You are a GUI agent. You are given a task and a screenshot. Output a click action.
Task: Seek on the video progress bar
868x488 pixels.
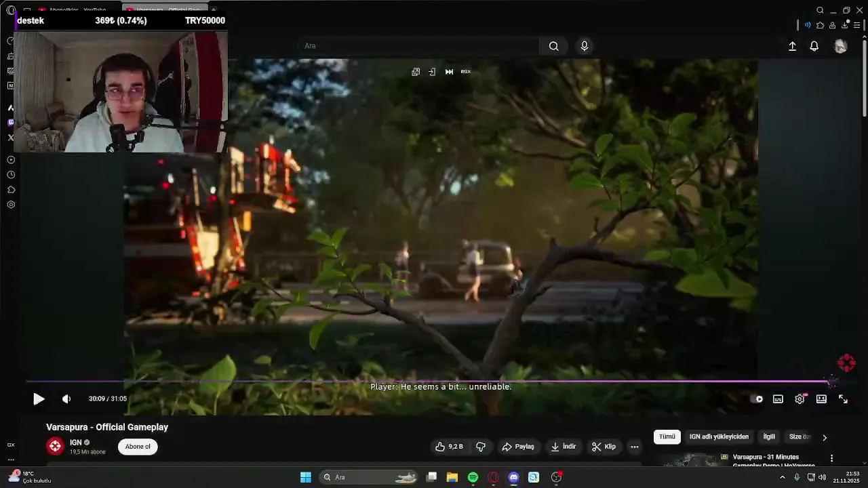(x=433, y=382)
